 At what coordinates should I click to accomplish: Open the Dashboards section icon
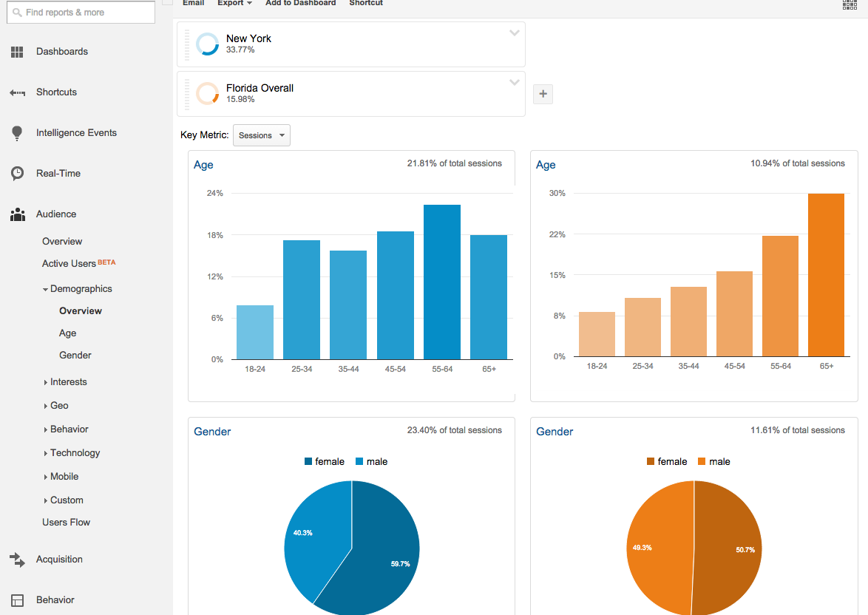(x=17, y=51)
